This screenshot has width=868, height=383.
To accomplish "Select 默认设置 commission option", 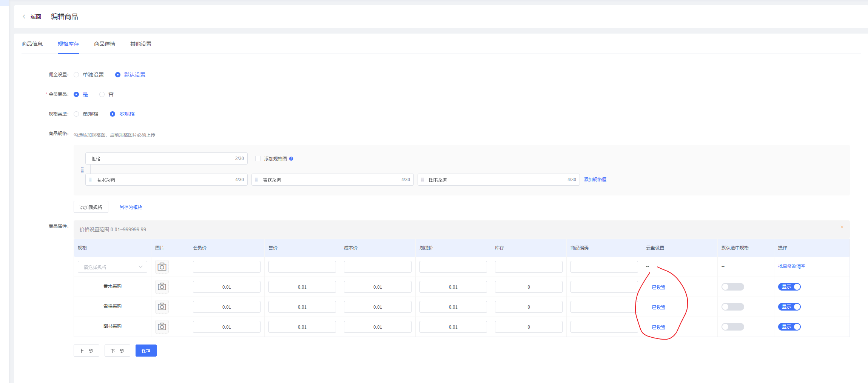I will pyautogui.click(x=131, y=75).
